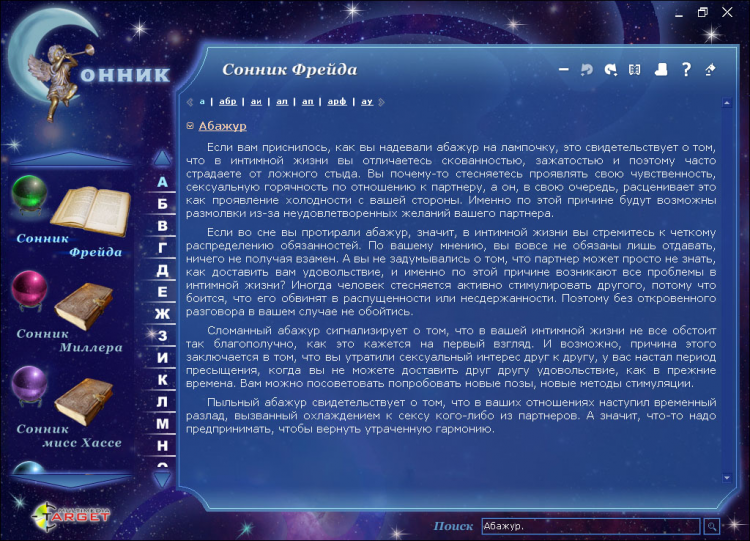Click the Поиск search input field
The image size is (750, 541).
click(590, 525)
